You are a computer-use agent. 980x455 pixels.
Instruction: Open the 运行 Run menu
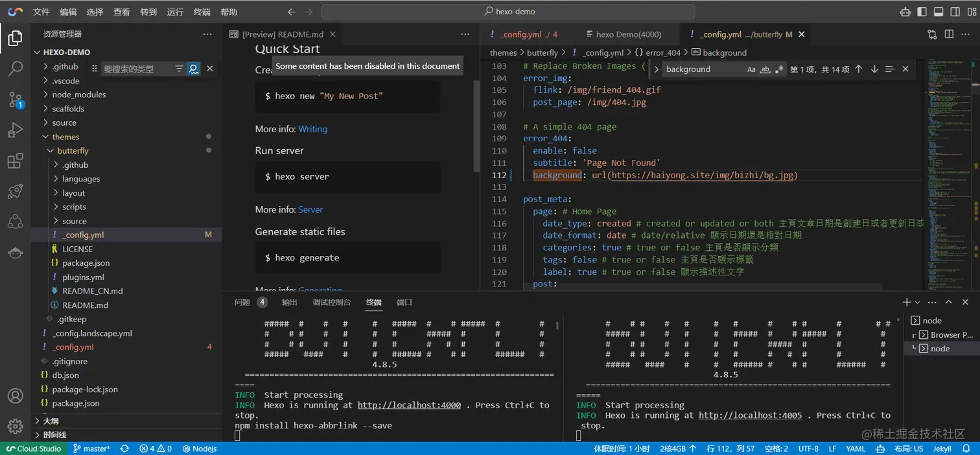175,12
